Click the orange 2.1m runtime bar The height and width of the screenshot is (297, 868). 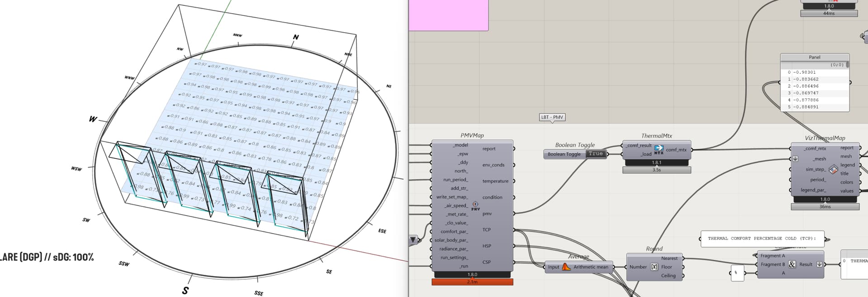tap(472, 282)
